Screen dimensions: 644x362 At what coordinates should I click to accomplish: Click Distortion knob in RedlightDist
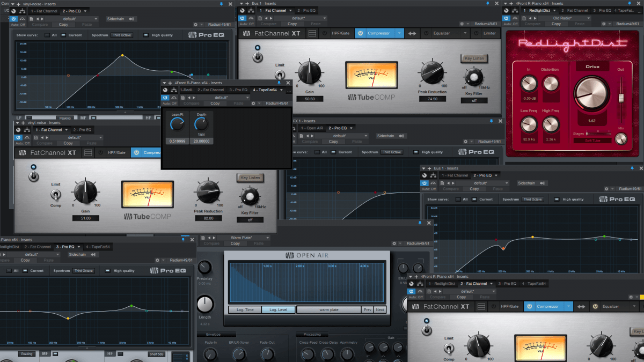(x=551, y=83)
